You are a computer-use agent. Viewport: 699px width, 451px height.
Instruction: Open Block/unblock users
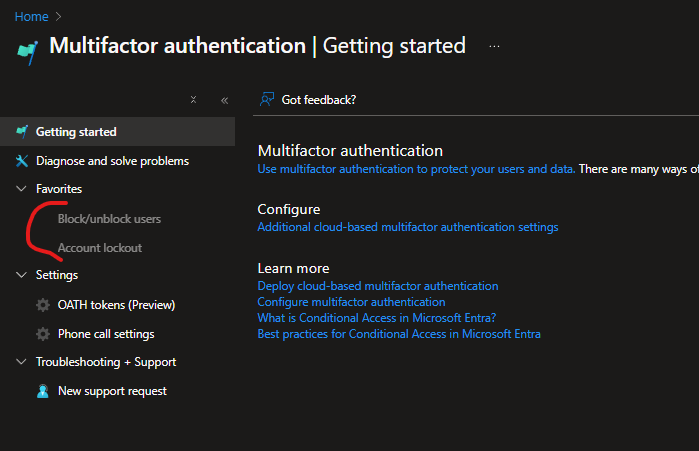(x=109, y=219)
